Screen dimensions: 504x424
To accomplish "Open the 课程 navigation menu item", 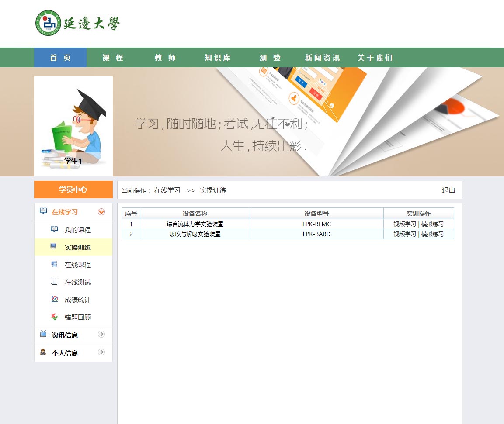I will click(113, 58).
